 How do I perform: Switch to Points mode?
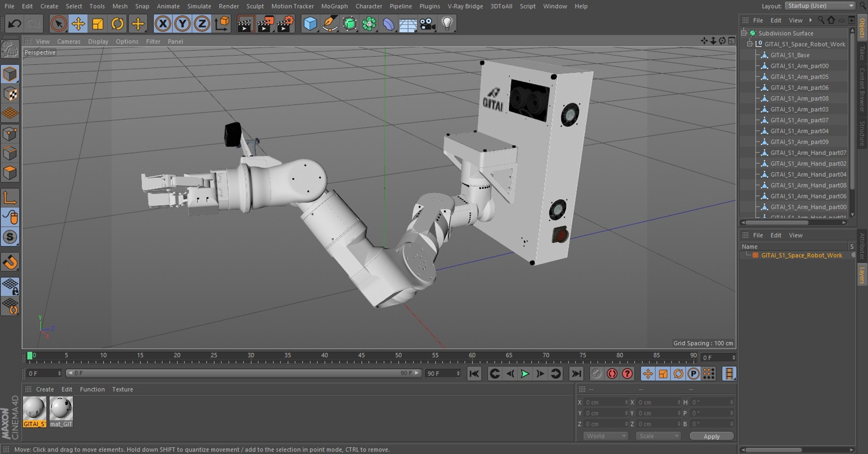click(10, 134)
